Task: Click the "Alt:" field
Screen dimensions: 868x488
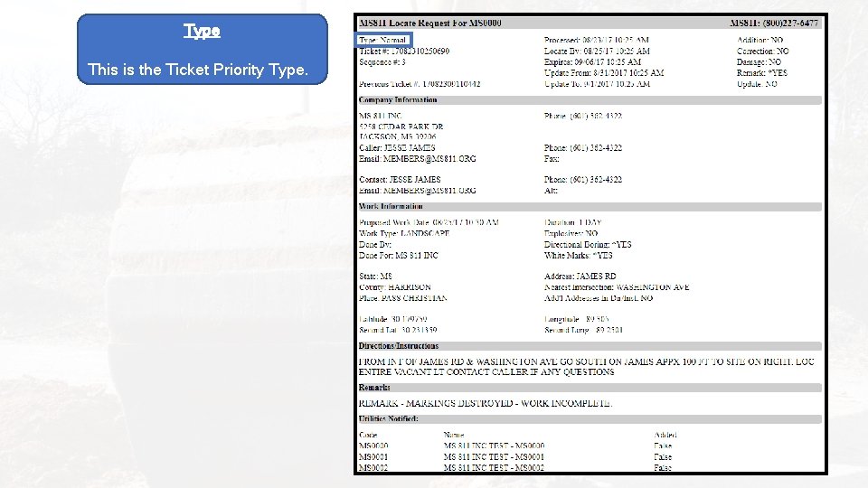Action: click(x=551, y=191)
